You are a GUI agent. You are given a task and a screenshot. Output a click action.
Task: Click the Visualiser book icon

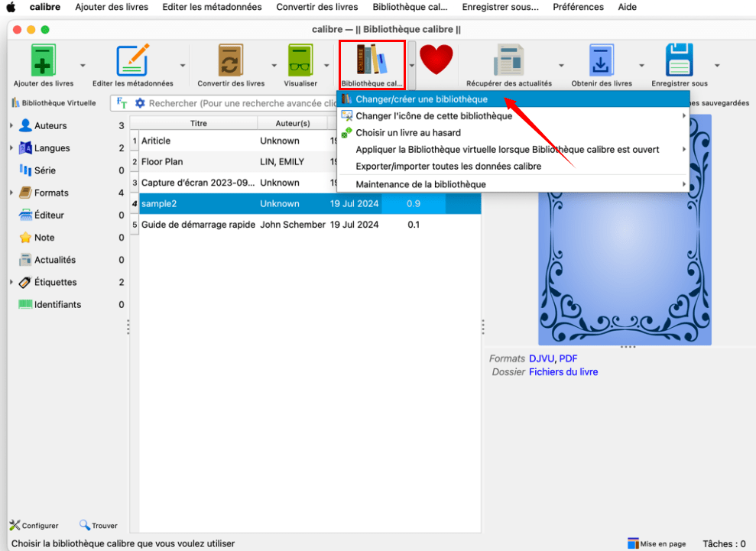[300, 60]
